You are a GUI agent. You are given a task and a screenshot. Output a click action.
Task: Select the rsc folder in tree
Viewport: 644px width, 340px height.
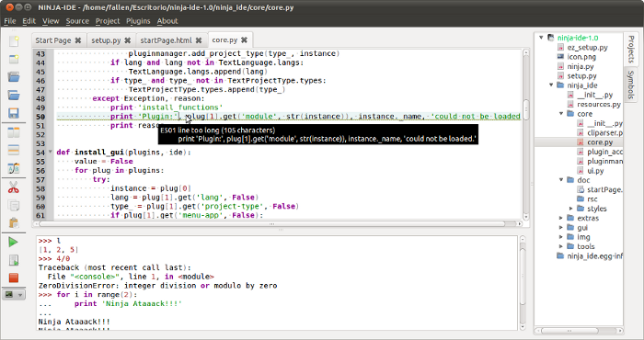[x=592, y=198]
